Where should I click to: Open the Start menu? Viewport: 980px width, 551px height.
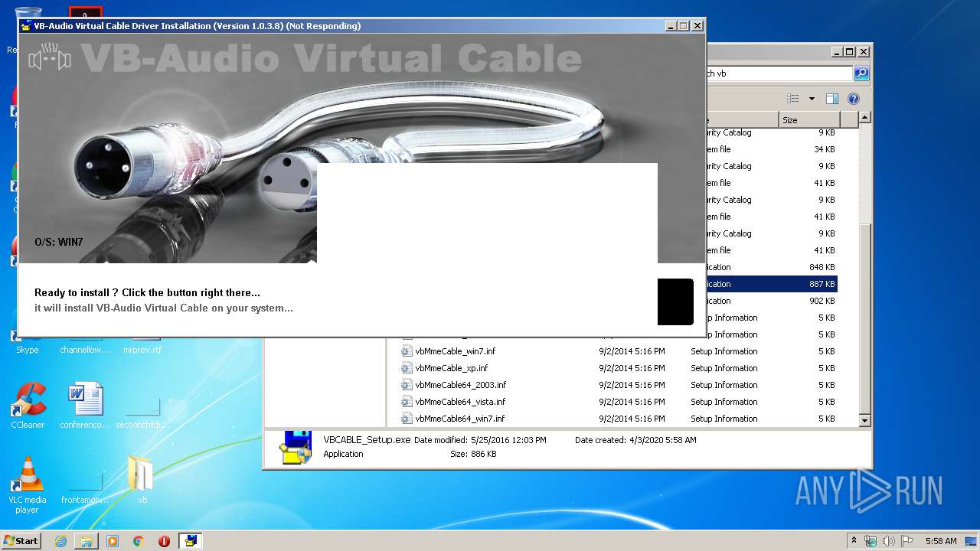tap(21, 540)
